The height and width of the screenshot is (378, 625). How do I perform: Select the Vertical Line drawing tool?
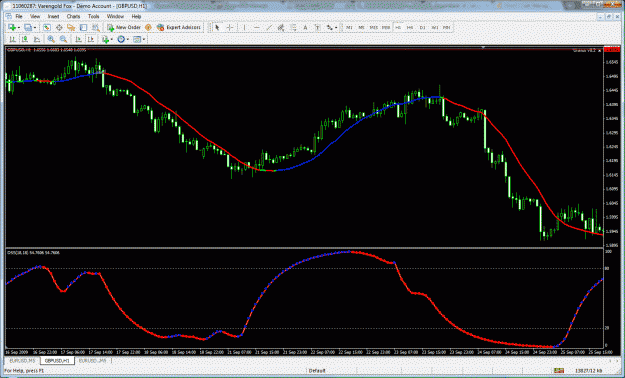coord(244,28)
